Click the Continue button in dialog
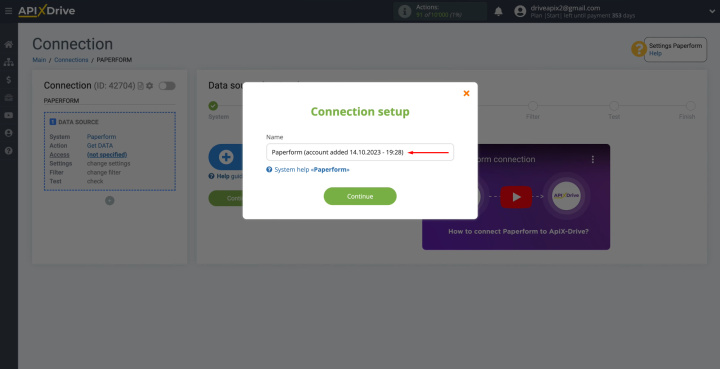This screenshot has width=720, height=369. pos(360,196)
